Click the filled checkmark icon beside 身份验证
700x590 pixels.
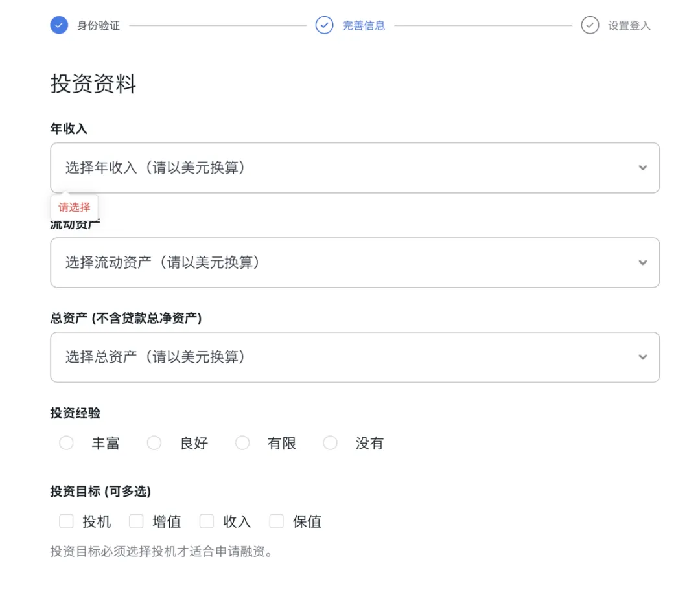pyautogui.click(x=59, y=25)
